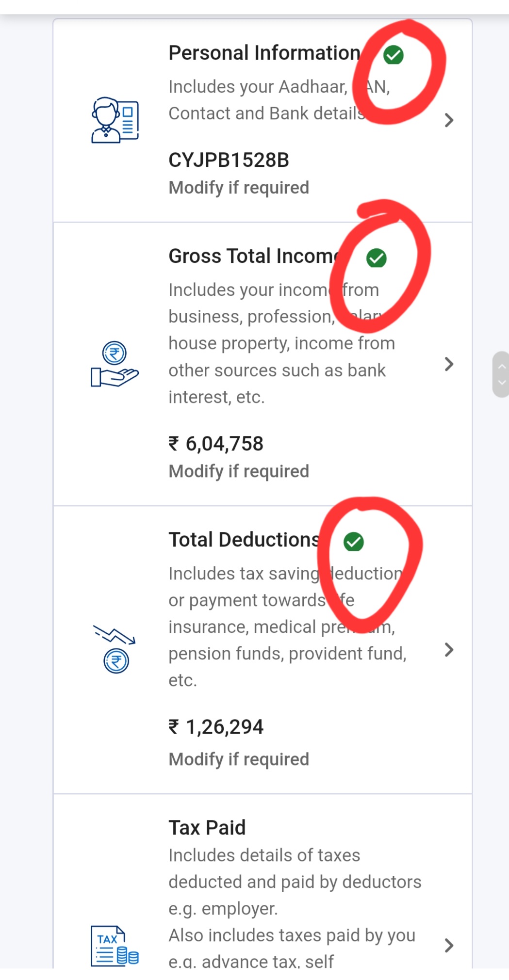Open Total Deductions via its chevron arrow
Viewport: 509px width, 980px height.
(449, 650)
